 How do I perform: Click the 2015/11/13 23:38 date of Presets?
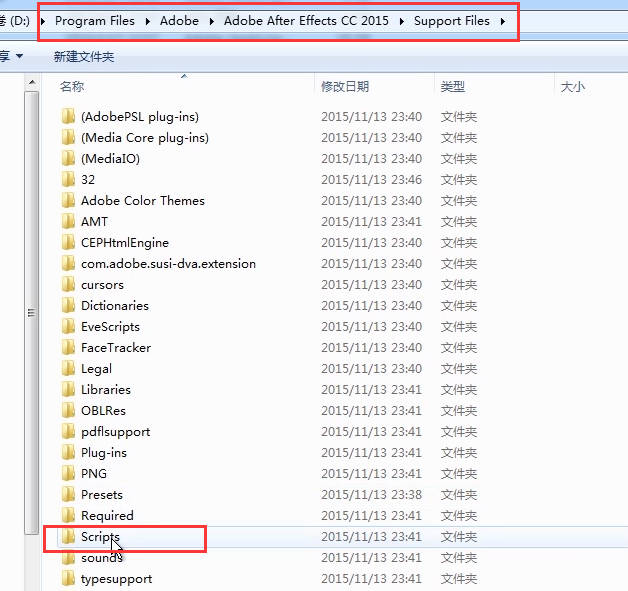coord(371,495)
